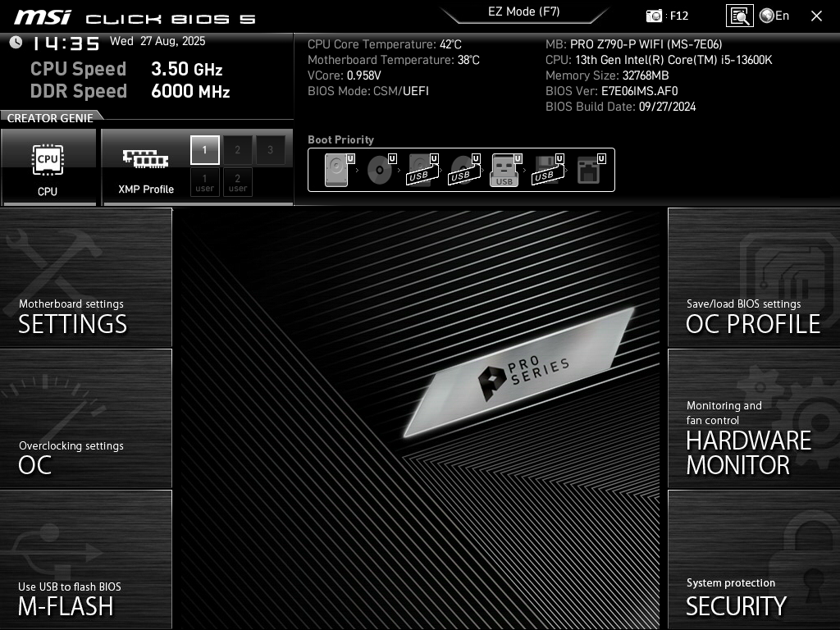The image size is (840, 630).
Task: Click the Memory Size 32768MB text
Action: click(607, 75)
